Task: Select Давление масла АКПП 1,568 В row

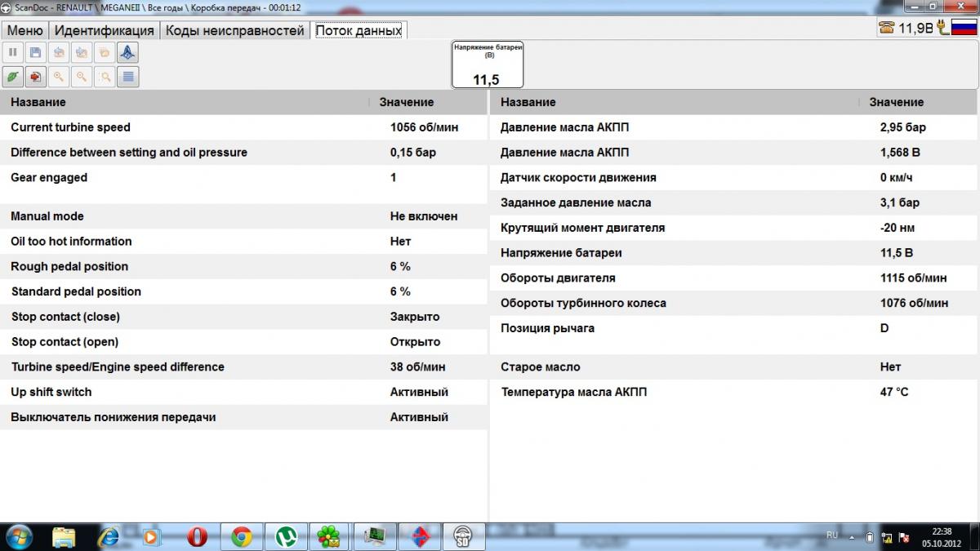Action: (x=735, y=153)
